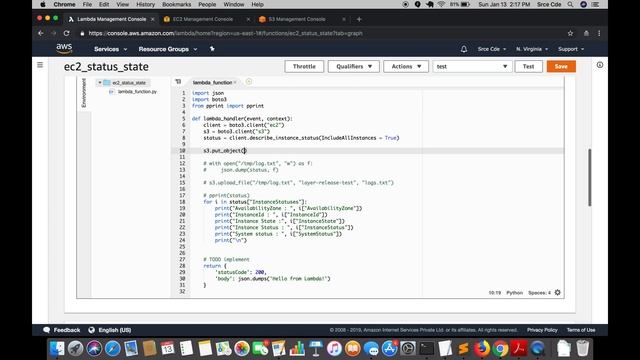640x360 pixels.
Task: Click the info icon beside Save
Action: [600, 65]
